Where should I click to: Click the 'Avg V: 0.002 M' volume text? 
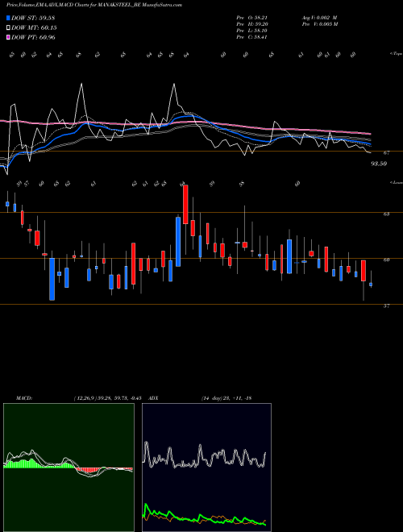pyautogui.click(x=319, y=18)
